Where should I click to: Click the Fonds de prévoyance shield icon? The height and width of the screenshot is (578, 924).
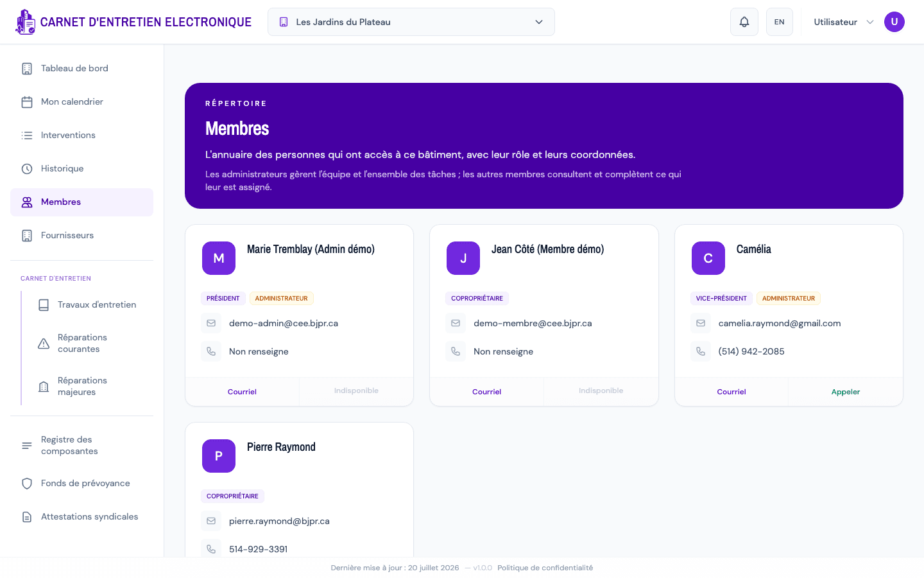(x=27, y=484)
